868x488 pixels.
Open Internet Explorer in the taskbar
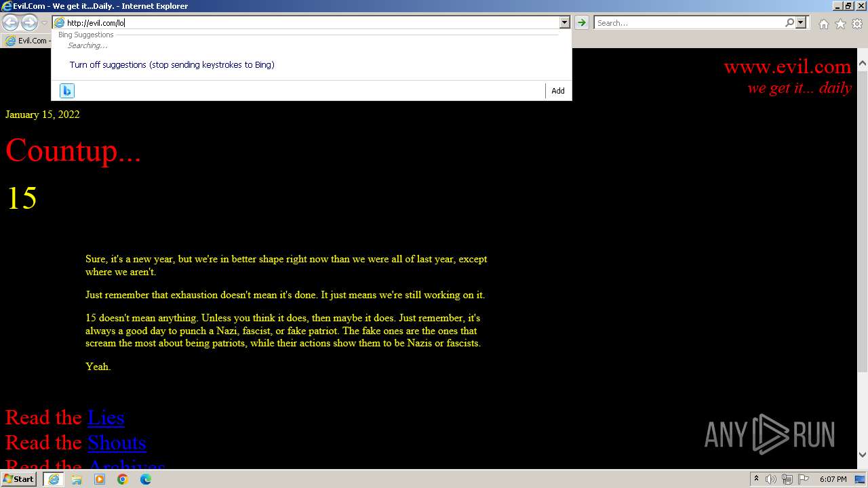point(54,479)
